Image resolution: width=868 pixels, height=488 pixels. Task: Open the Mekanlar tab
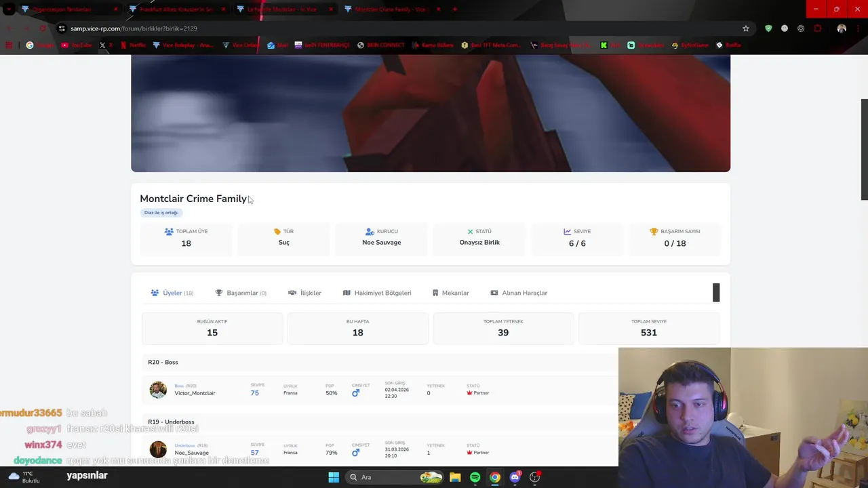tap(450, 293)
